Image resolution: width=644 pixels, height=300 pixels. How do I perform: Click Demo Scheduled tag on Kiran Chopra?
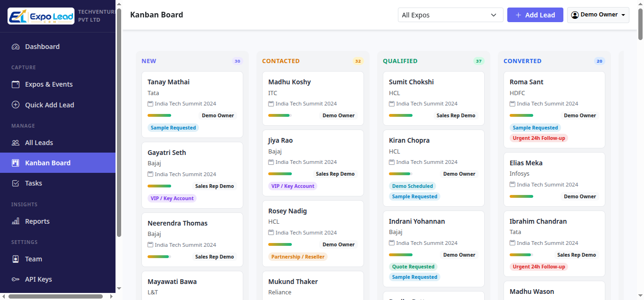(413, 186)
